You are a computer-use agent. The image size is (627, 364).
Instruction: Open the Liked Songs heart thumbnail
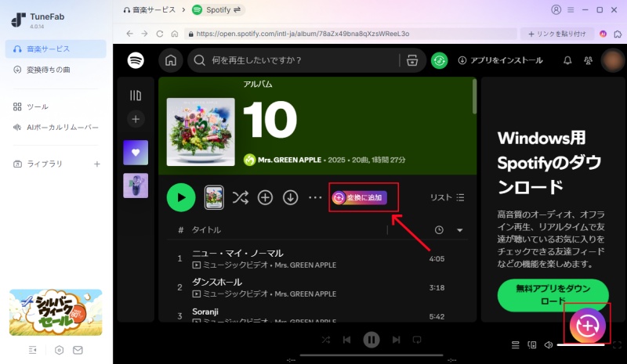pyautogui.click(x=136, y=153)
